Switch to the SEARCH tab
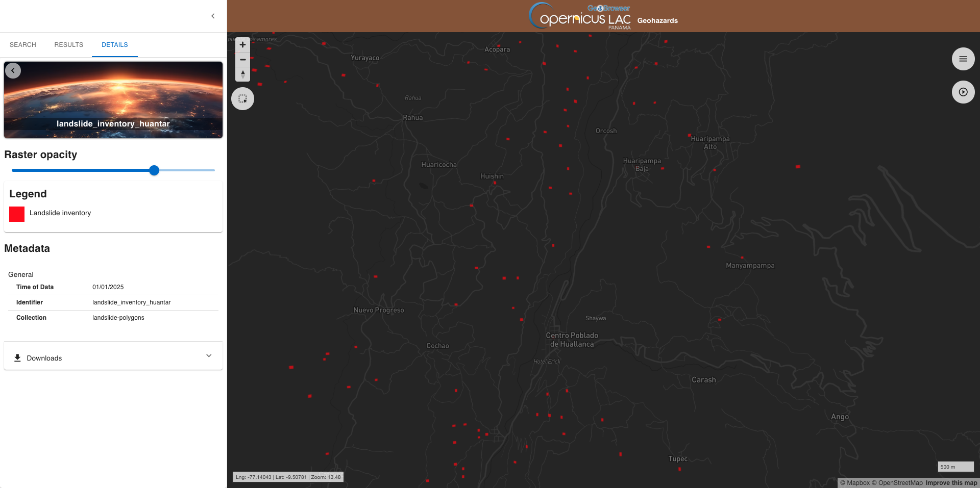Viewport: 980px width, 488px height. pos(23,45)
